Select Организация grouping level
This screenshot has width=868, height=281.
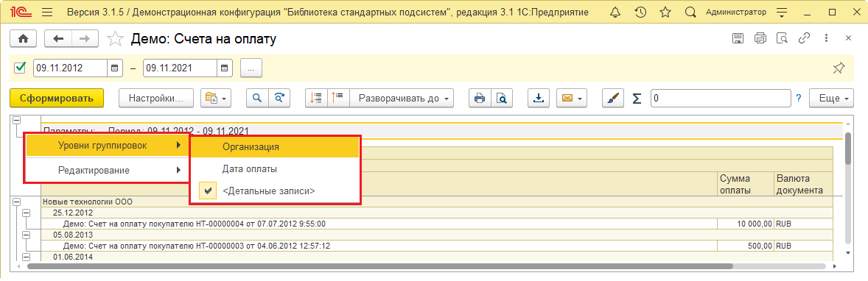tap(275, 146)
